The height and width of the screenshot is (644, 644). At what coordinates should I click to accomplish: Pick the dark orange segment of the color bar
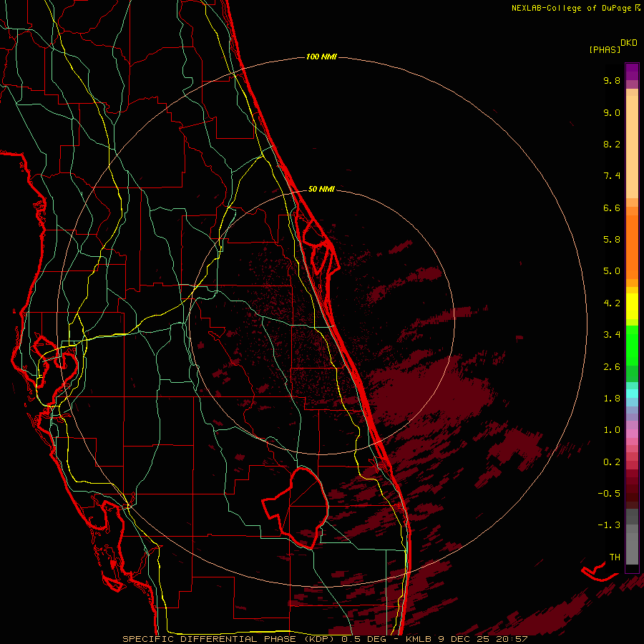point(632,246)
